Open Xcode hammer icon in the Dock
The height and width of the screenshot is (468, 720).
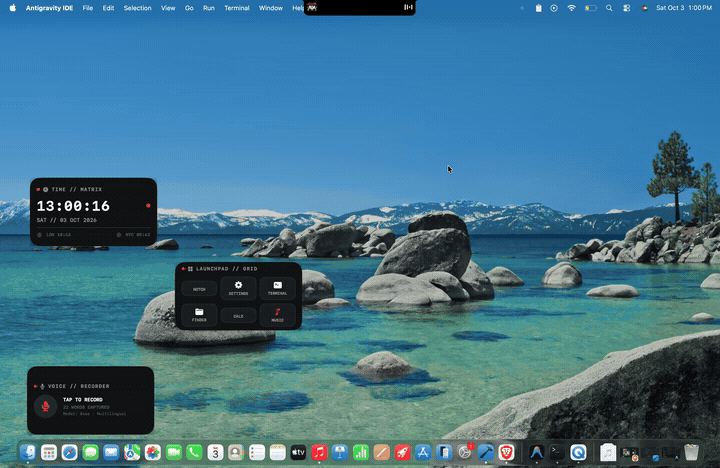point(485,452)
